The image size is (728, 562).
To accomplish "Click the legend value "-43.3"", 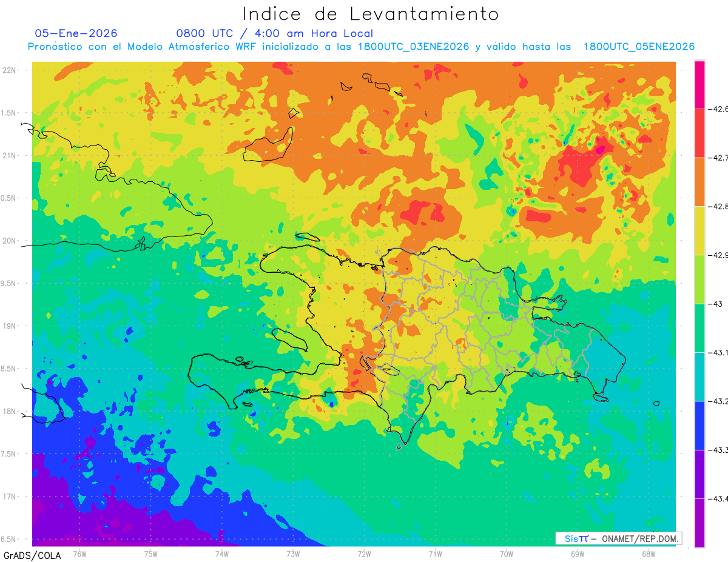I will (x=718, y=450).
